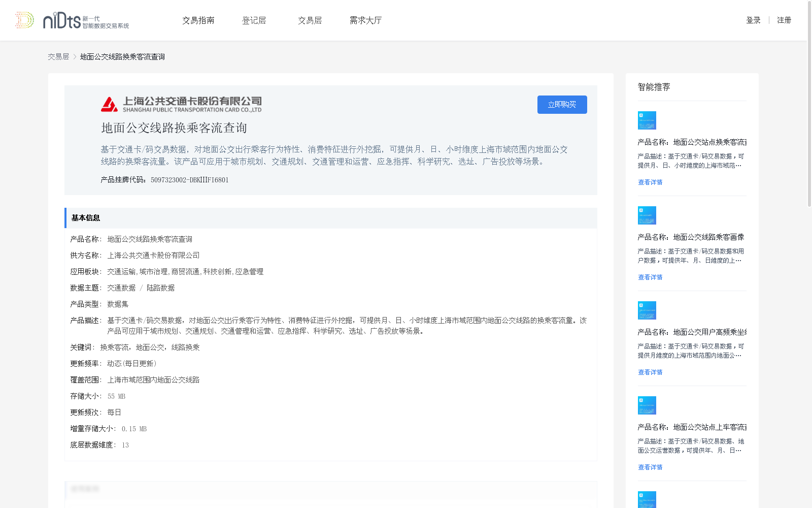Click the 注册 link
The height and width of the screenshot is (508, 812).
[784, 20]
